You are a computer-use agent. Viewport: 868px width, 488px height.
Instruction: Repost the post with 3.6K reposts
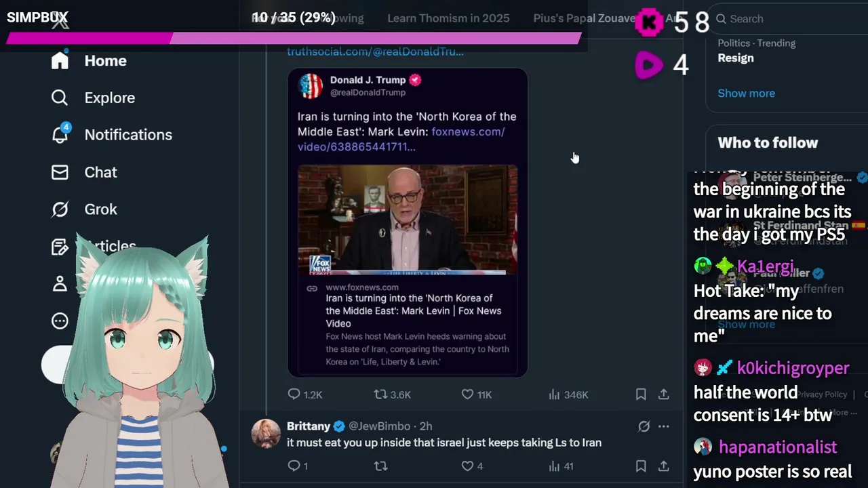(x=381, y=394)
